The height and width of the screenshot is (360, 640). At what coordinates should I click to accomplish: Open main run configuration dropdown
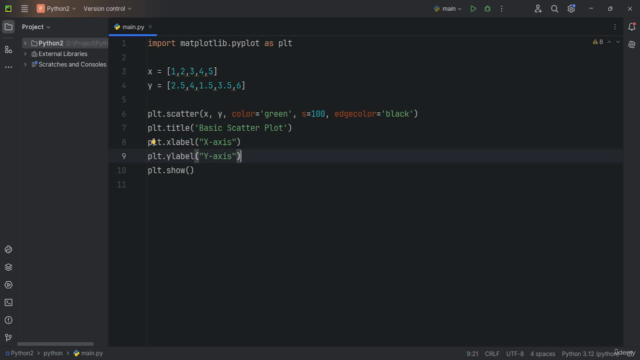447,9
